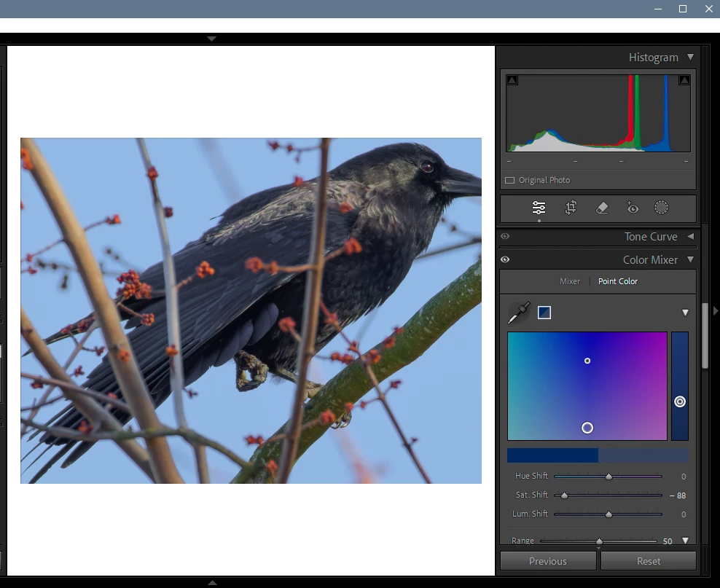Click the Sat. Shift slider handle
The height and width of the screenshot is (588, 720).
(564, 495)
